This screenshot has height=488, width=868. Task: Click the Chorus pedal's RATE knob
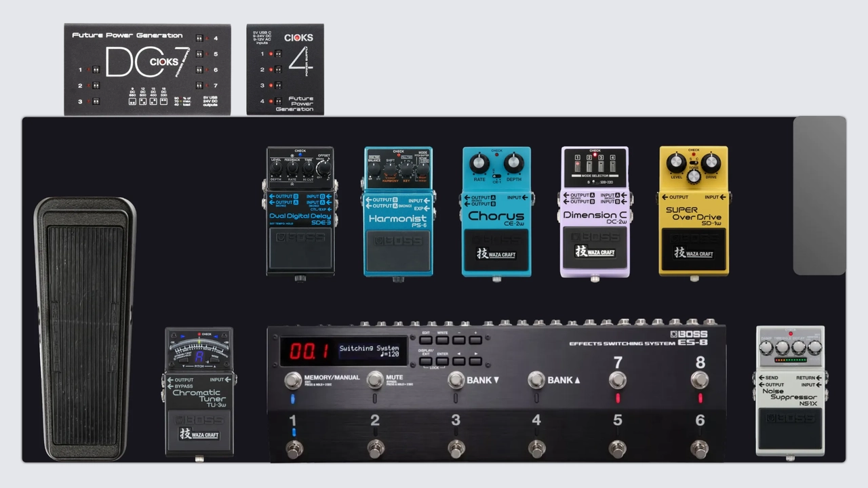[x=479, y=163]
